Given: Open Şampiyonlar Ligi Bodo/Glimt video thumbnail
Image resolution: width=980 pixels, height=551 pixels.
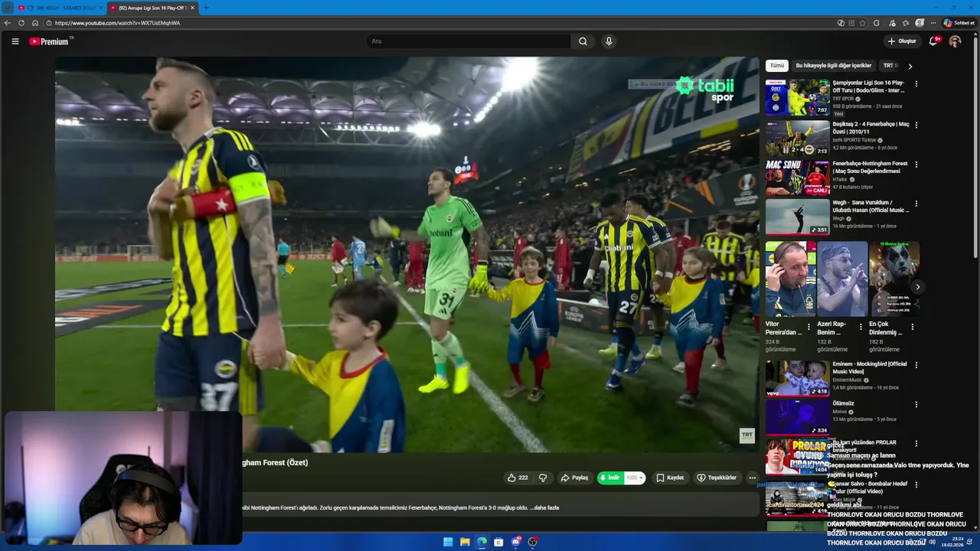Looking at the screenshot, I should 797,97.
